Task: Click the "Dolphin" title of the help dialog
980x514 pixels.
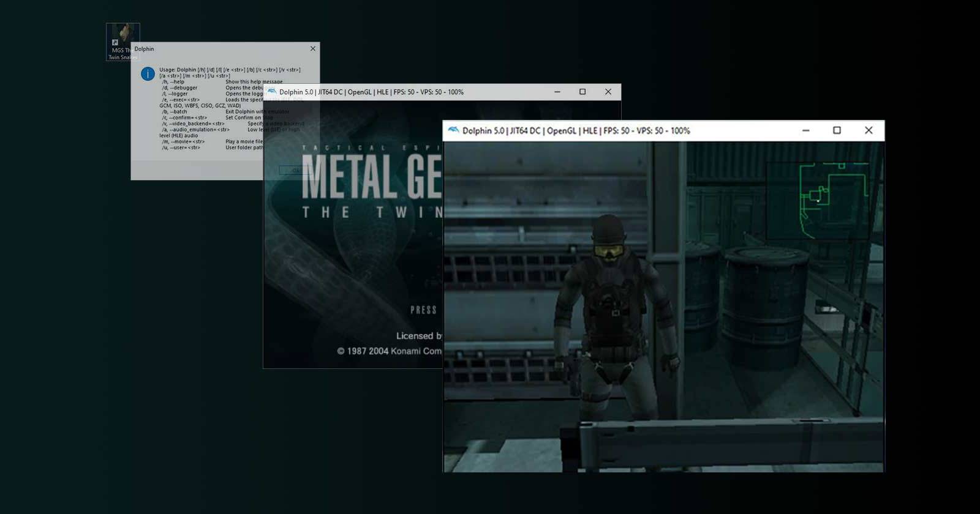Action: pos(144,49)
